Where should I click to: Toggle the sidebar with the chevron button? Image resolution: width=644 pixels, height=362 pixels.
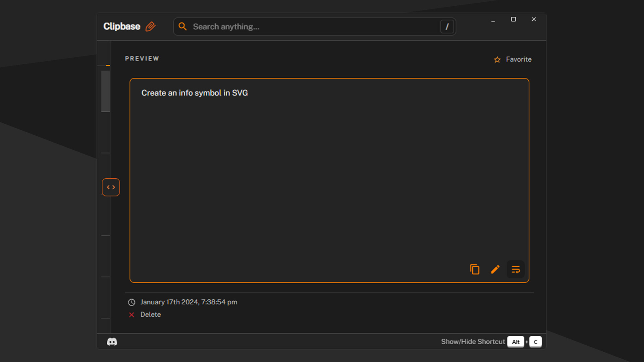pyautogui.click(x=111, y=187)
